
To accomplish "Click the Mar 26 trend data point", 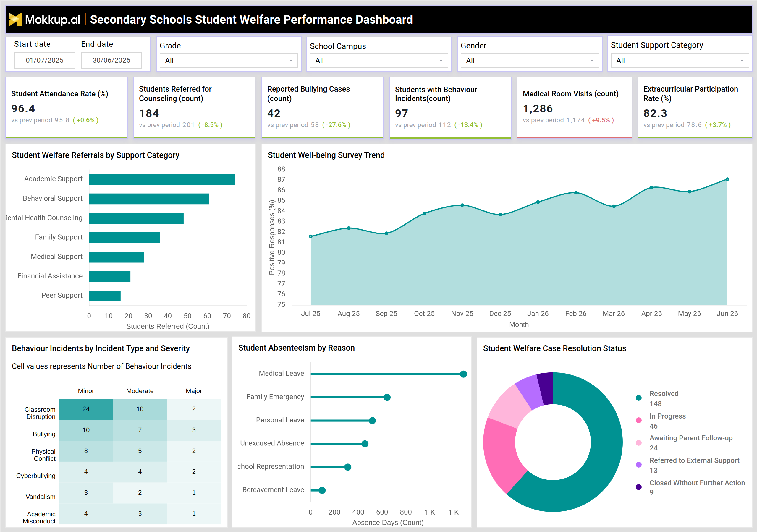I will coord(614,206).
